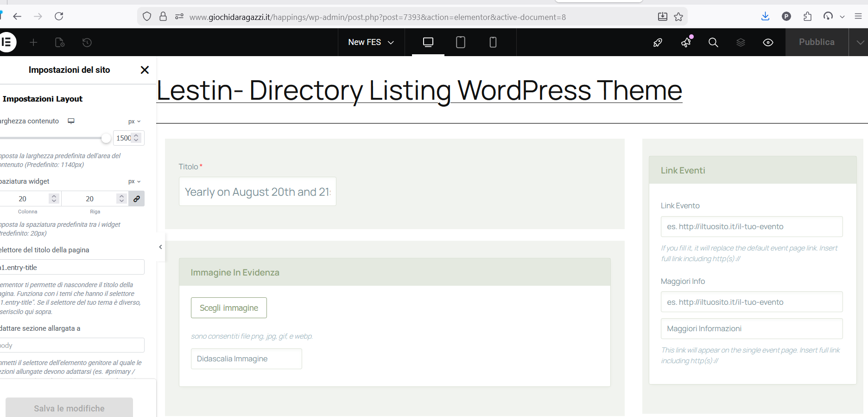Collapse the left settings panel
This screenshot has width=868, height=417.
[160, 247]
